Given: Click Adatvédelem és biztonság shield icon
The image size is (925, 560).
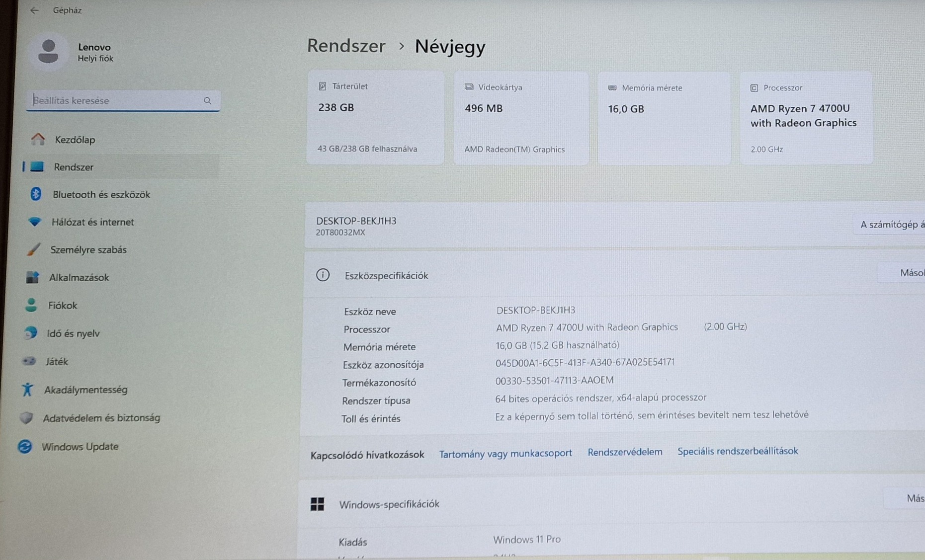Looking at the screenshot, I should pyautogui.click(x=26, y=418).
